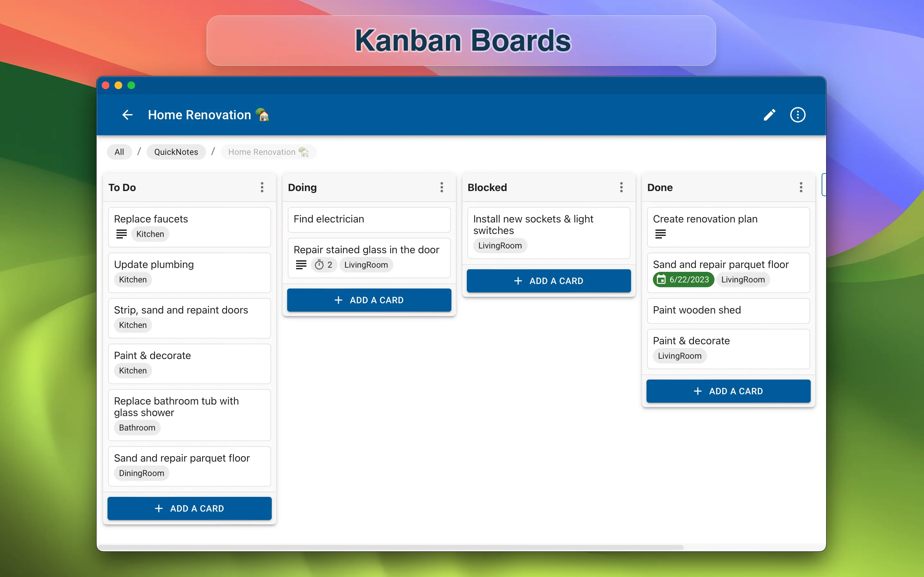Screen dimensions: 924x577
Task: Click the back arrow icon
Action: (127, 115)
